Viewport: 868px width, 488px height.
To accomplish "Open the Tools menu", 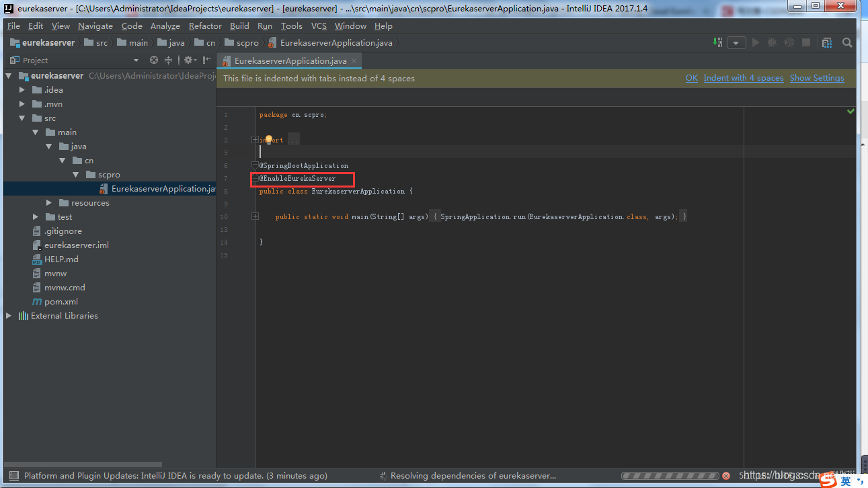I will point(292,26).
